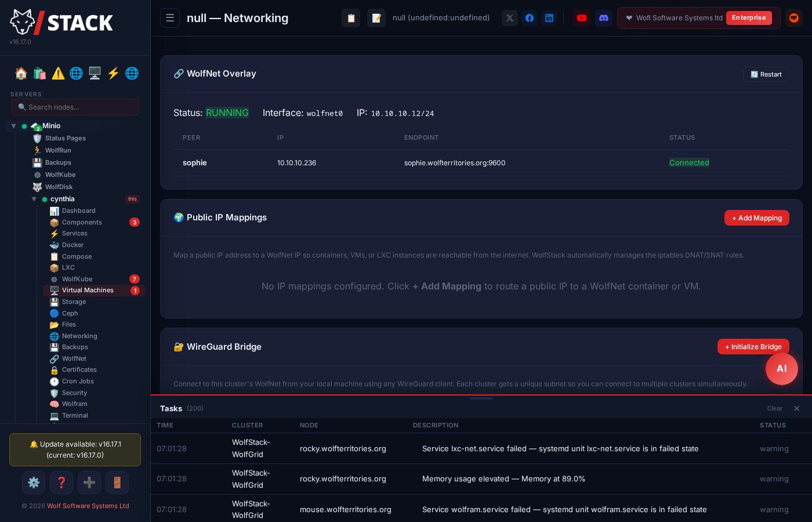
Task: Open Storage under cynthia
Action: (x=74, y=302)
